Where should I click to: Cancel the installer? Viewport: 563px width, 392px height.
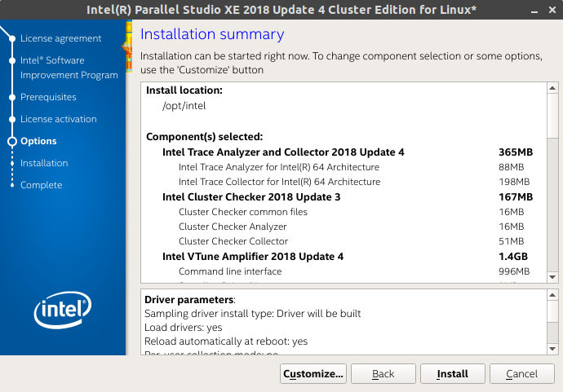point(521,374)
